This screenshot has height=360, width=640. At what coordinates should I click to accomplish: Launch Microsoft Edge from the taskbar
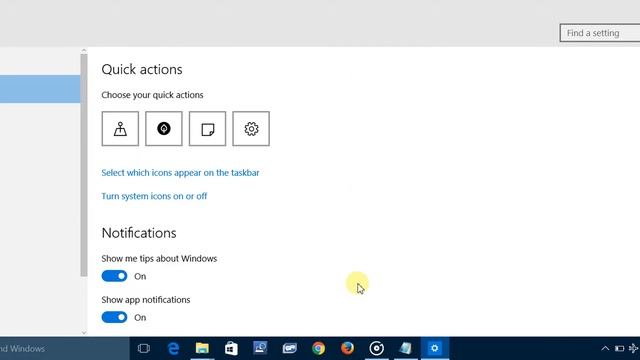(x=173, y=349)
